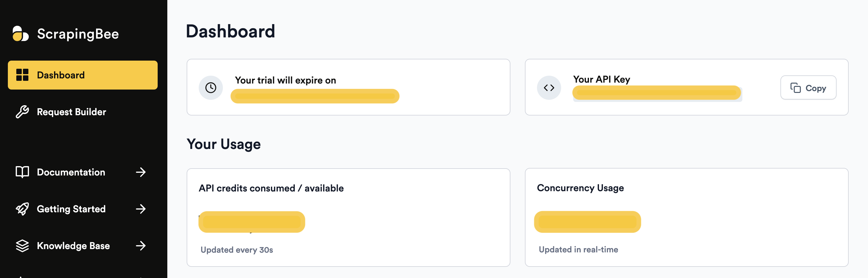Click the Concurrency Usage value
The height and width of the screenshot is (278, 868).
(x=587, y=221)
